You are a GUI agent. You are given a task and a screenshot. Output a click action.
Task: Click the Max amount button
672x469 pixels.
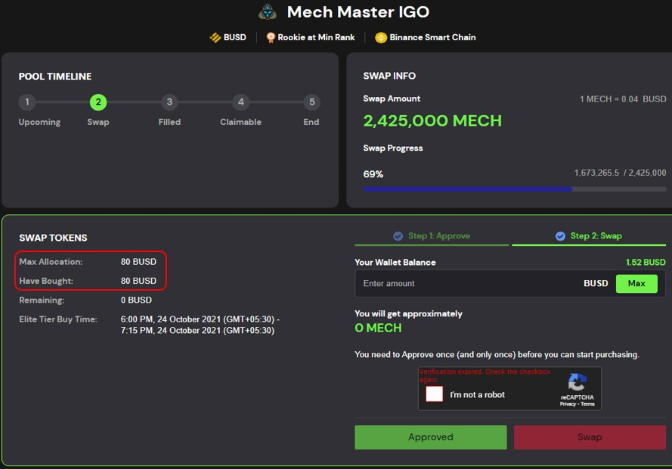(x=636, y=283)
